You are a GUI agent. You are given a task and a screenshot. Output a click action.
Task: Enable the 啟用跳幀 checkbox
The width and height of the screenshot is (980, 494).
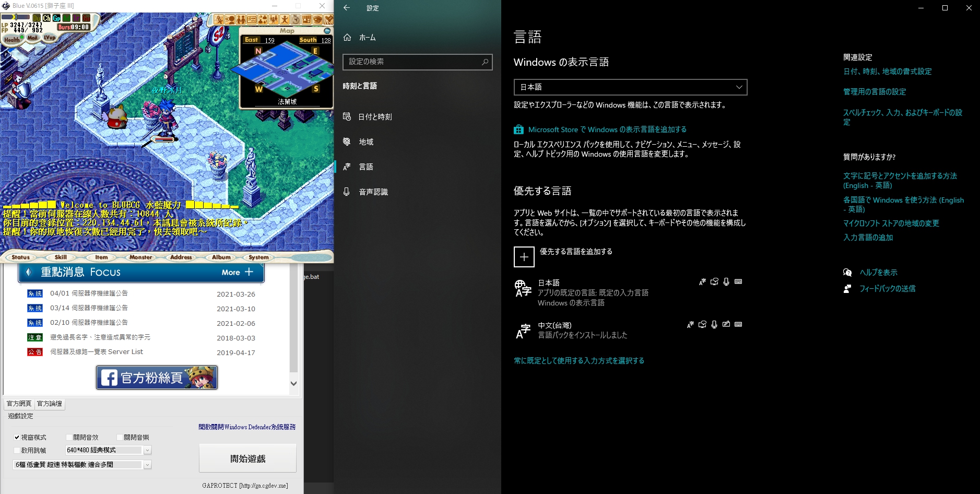pos(17,451)
